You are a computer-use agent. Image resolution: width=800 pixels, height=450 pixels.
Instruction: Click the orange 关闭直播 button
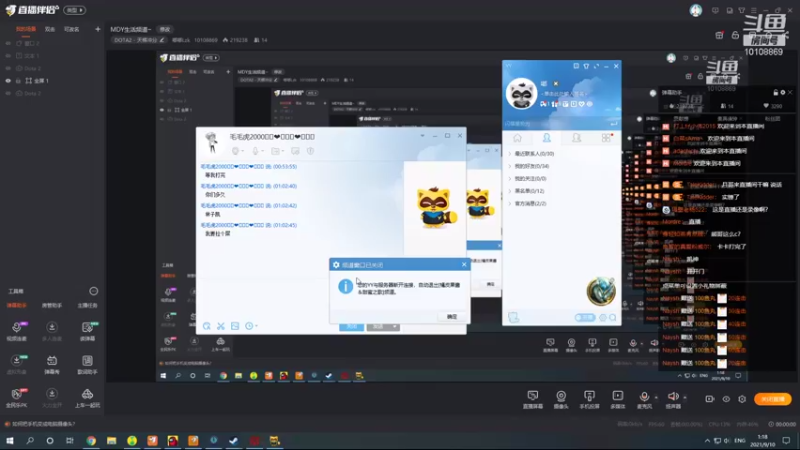pos(772,399)
